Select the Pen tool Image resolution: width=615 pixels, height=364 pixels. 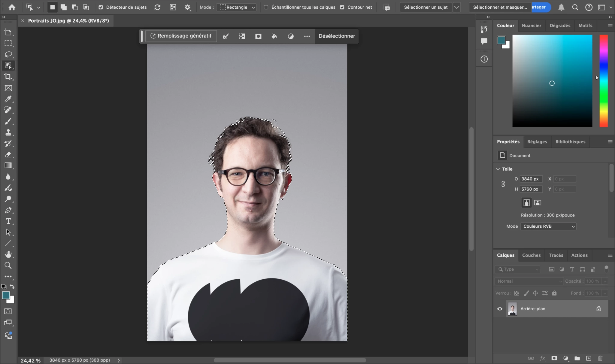pos(8,210)
